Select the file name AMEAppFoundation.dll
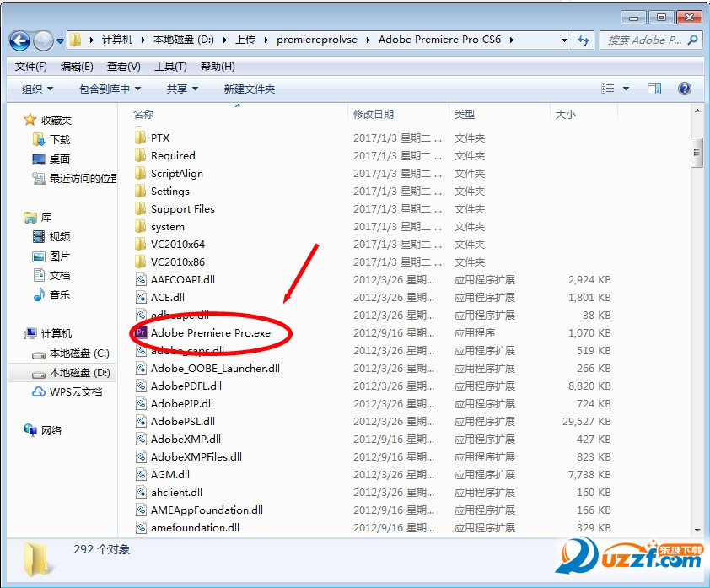Image resolution: width=710 pixels, height=588 pixels. (207, 510)
